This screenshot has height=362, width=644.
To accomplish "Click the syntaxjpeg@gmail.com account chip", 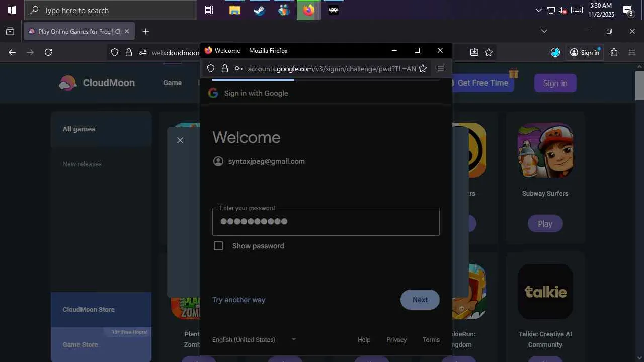I will pyautogui.click(x=259, y=161).
